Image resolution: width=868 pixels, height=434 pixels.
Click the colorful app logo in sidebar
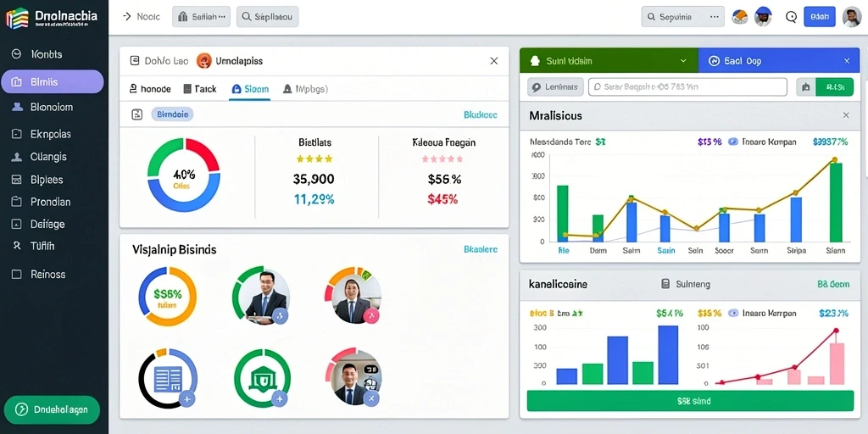click(x=17, y=18)
